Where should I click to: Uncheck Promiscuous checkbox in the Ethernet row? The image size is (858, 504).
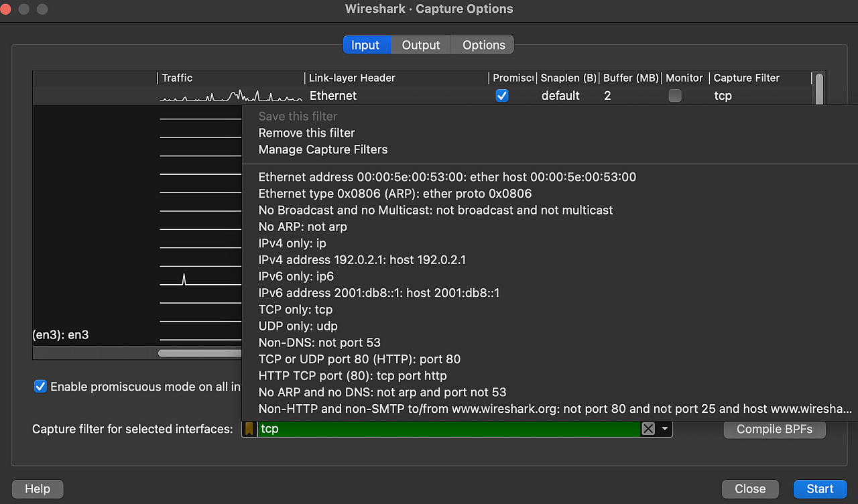click(501, 96)
